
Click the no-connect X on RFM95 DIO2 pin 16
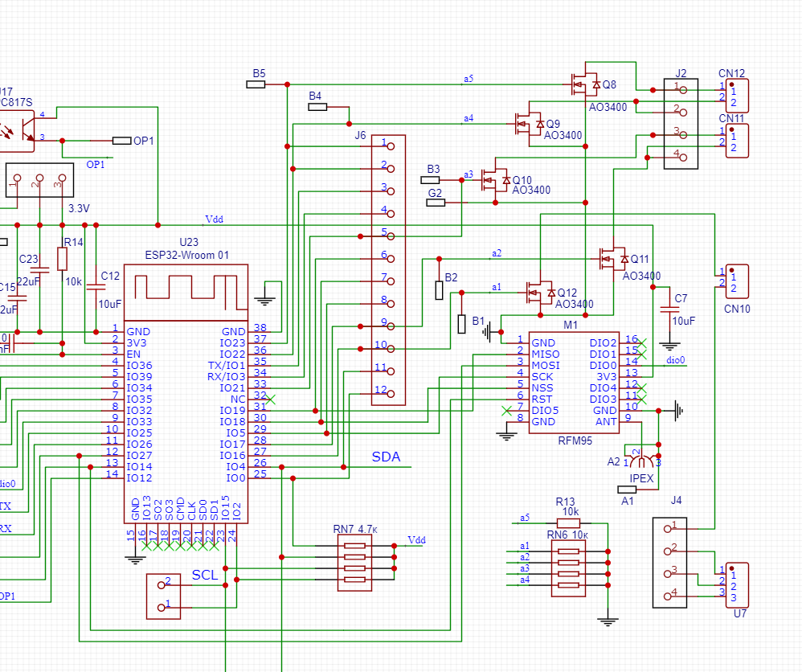tap(641, 343)
